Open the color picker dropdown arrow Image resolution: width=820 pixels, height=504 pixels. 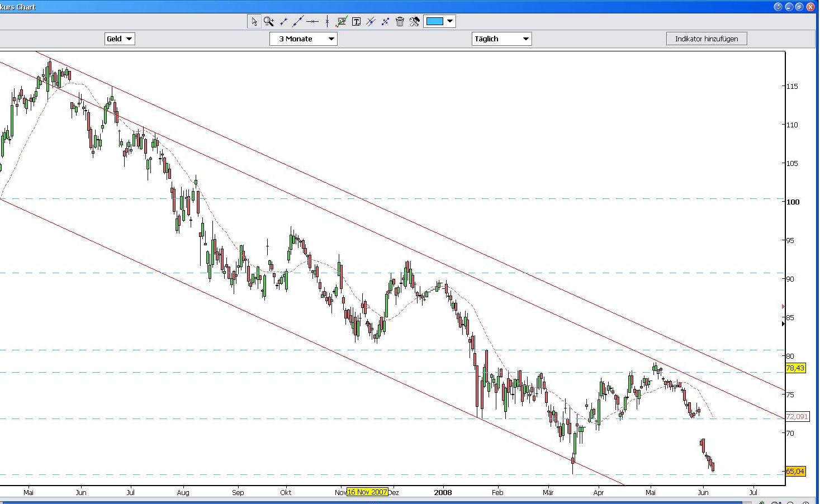(450, 22)
